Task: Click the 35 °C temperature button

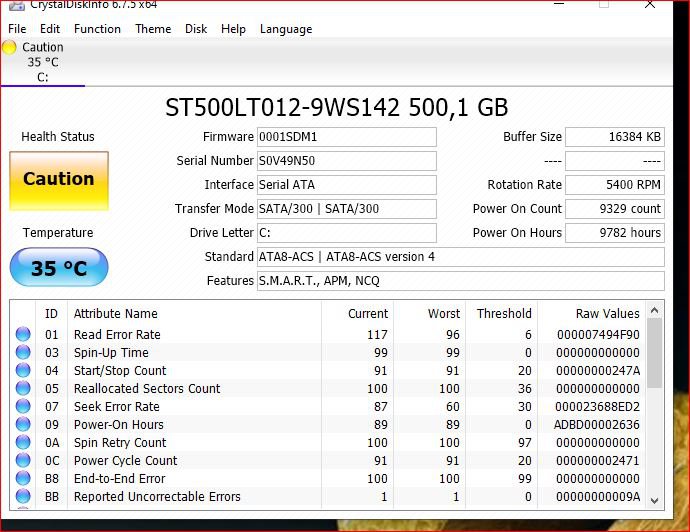Action: [58, 268]
